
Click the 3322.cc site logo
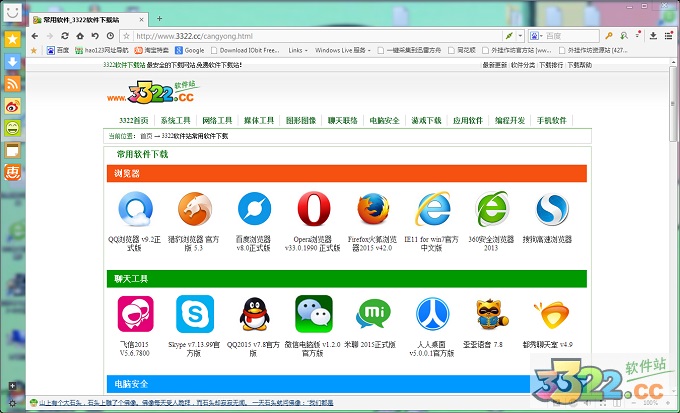[x=151, y=92]
